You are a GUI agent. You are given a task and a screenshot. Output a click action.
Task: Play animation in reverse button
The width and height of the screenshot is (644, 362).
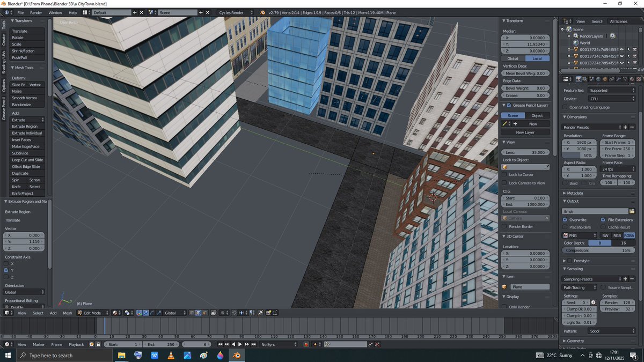coord(233,344)
